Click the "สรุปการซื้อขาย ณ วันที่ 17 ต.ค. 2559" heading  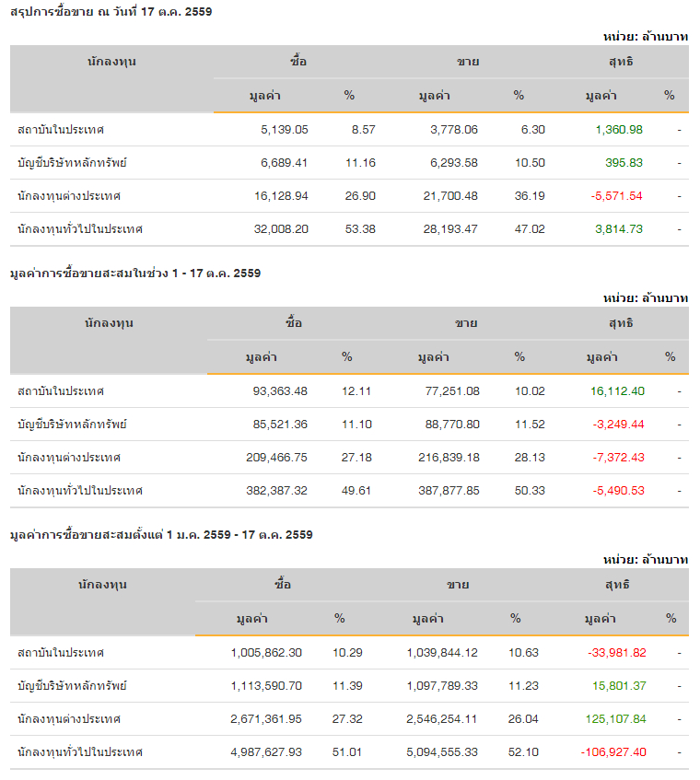(x=111, y=12)
